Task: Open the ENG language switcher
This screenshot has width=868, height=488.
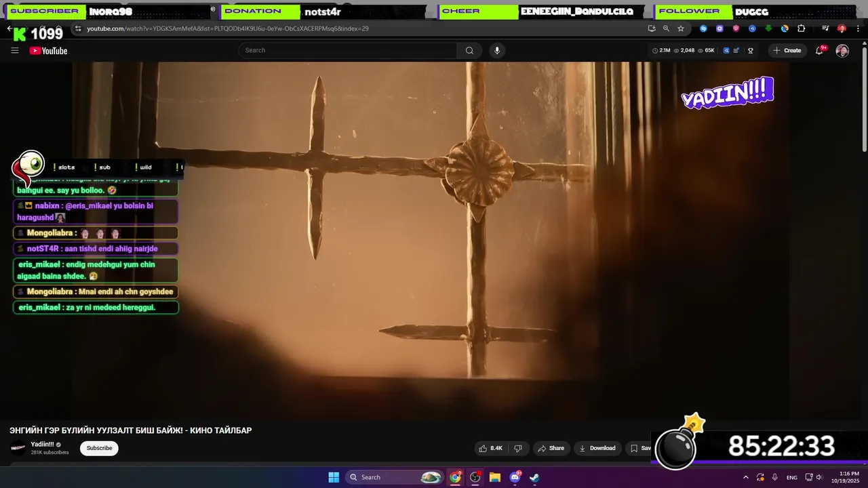Action: pos(792,477)
